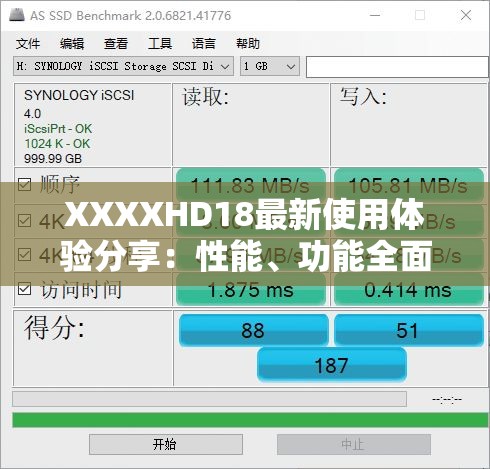
Task: Open the 帮助 menu
Action: pyautogui.click(x=248, y=44)
